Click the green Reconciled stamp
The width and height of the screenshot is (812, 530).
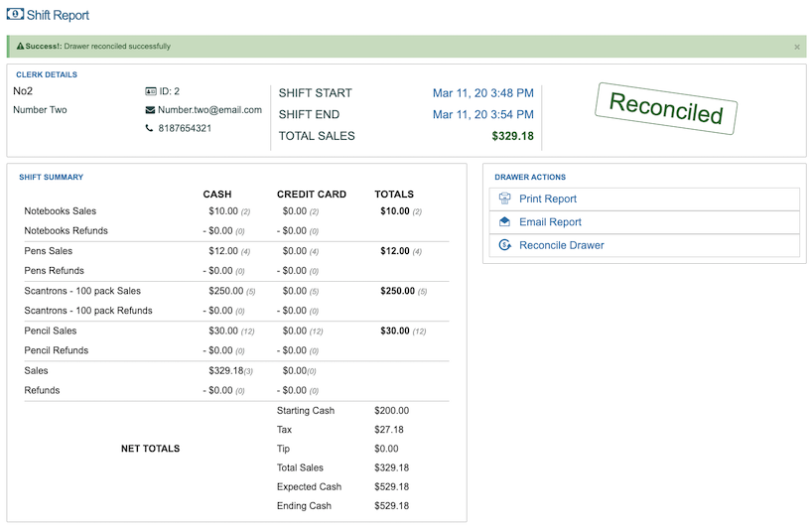pyautogui.click(x=666, y=108)
